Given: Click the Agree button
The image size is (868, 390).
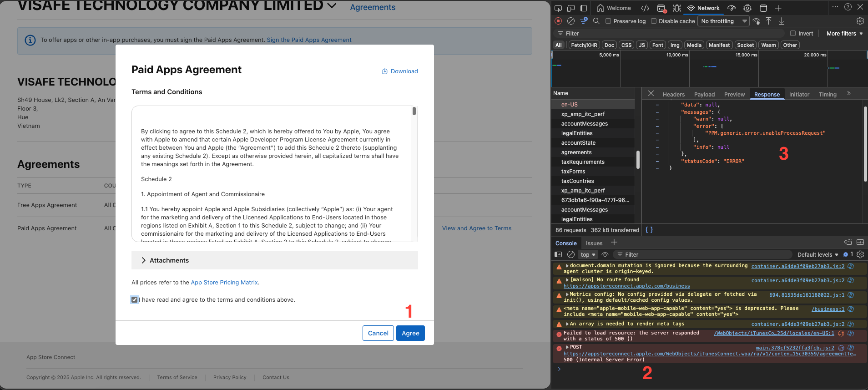Looking at the screenshot, I should pos(410,333).
